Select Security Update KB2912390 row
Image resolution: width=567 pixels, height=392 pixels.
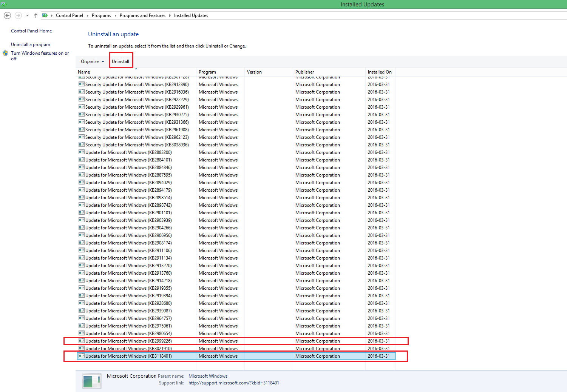pyautogui.click(x=236, y=85)
